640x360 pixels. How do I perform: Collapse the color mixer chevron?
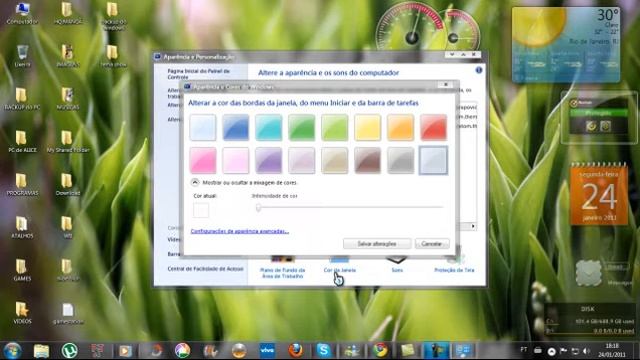pos(195,182)
